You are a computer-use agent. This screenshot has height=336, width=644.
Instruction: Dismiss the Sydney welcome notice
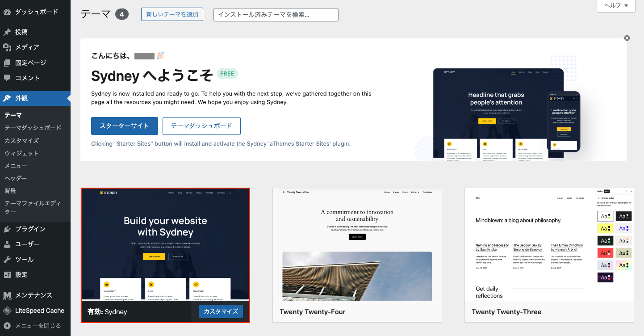[x=627, y=38]
